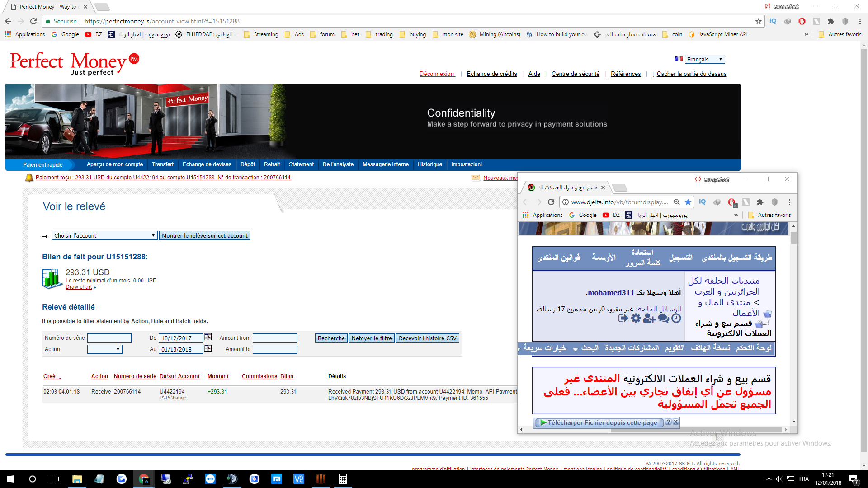Sort statement by Créé column
868x488 pixels.
coord(52,376)
